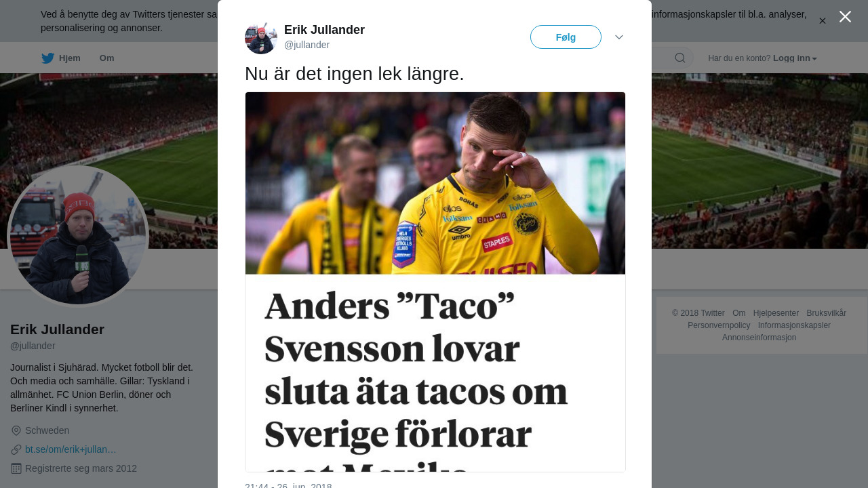Open the Om menu item in navbar
The width and height of the screenshot is (868, 488).
[107, 58]
